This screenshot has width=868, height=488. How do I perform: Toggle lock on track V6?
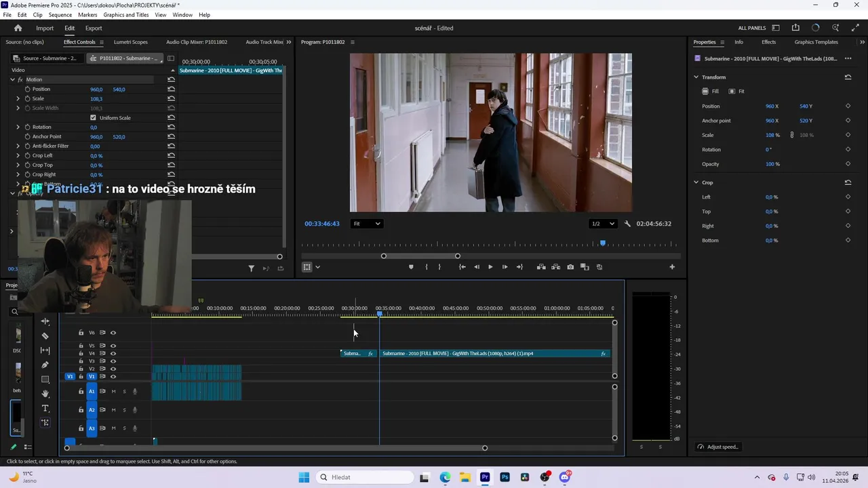(x=81, y=333)
